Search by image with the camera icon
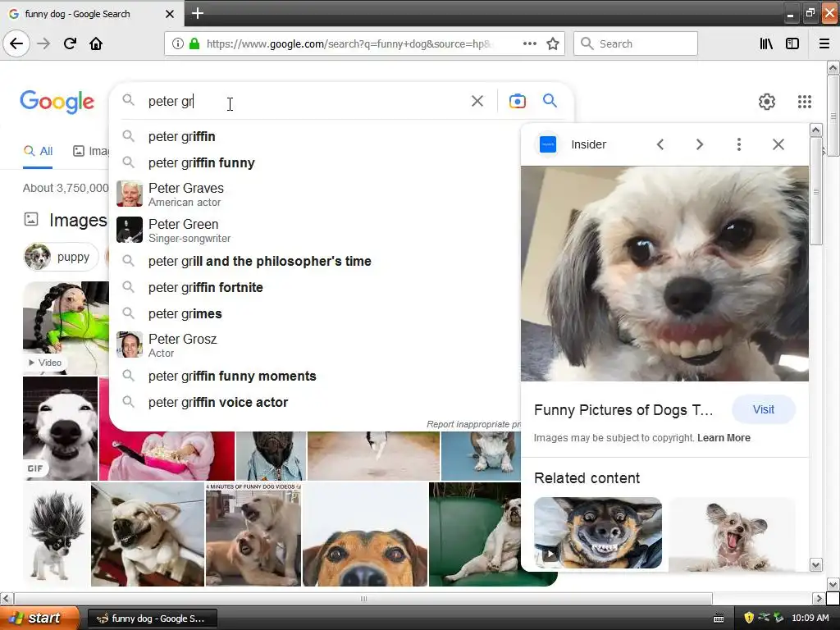 pyautogui.click(x=517, y=101)
